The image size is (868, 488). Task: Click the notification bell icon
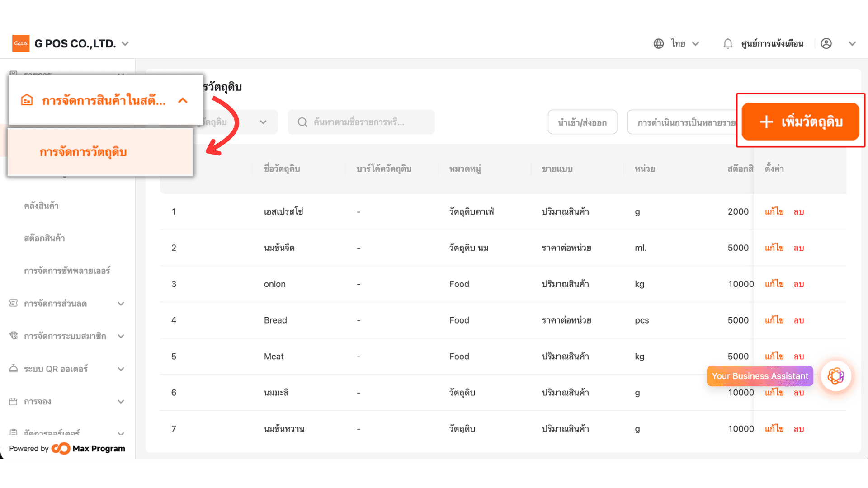click(728, 43)
